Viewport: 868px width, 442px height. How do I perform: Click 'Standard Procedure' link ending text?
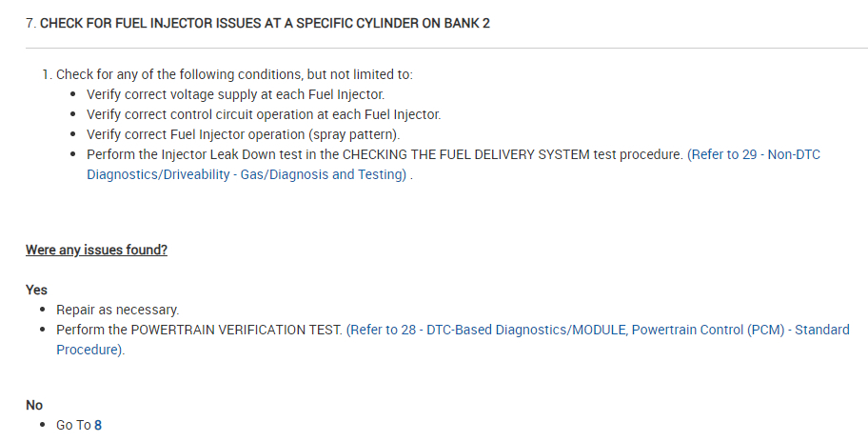90,350
